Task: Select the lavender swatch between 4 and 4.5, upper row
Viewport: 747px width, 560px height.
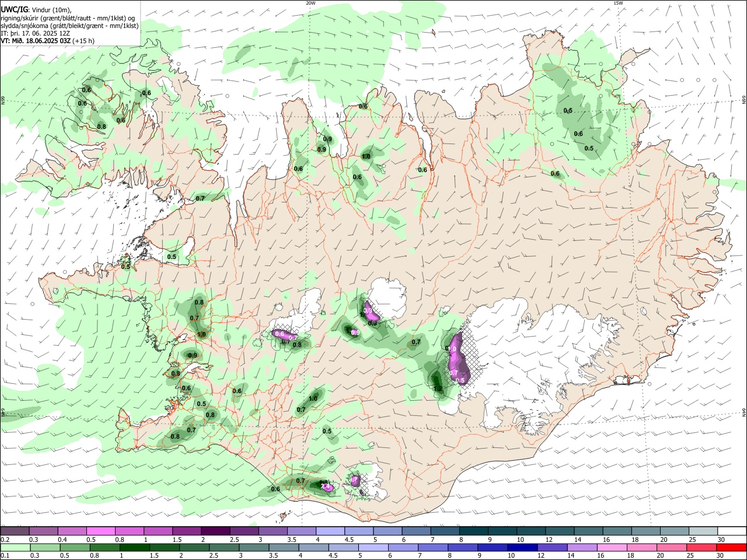Action: (x=329, y=531)
